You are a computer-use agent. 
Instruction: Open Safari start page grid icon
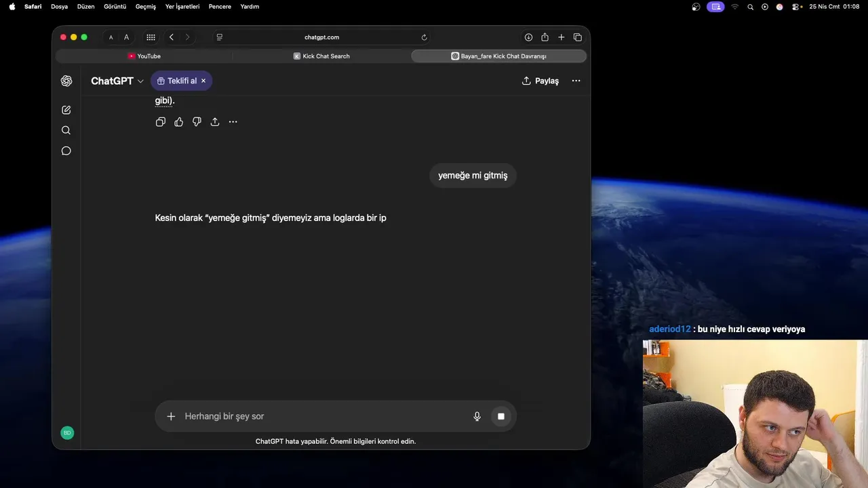click(151, 37)
